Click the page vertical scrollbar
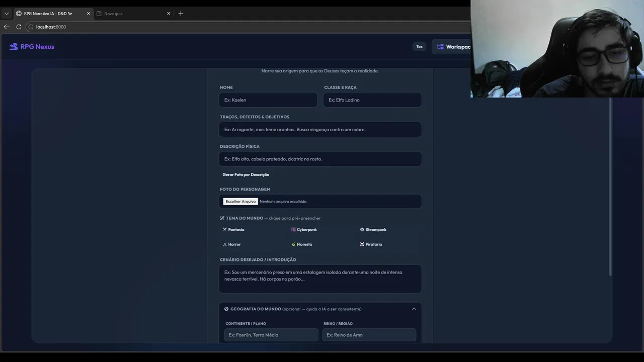Screen dimensions: 644x362 [x=611, y=186]
